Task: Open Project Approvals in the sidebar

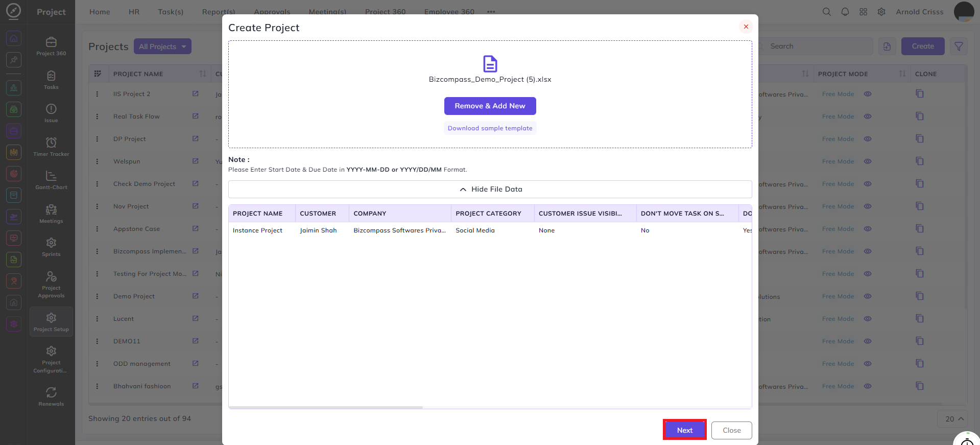Action: click(51, 285)
